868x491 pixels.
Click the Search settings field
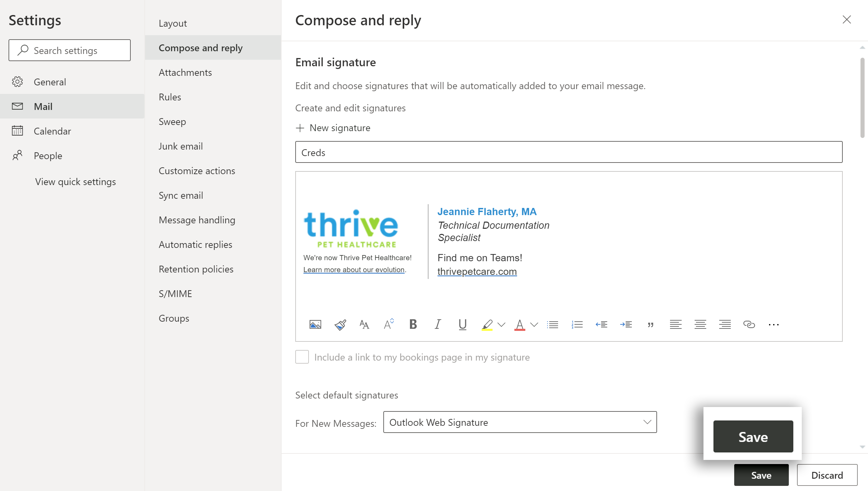click(70, 51)
